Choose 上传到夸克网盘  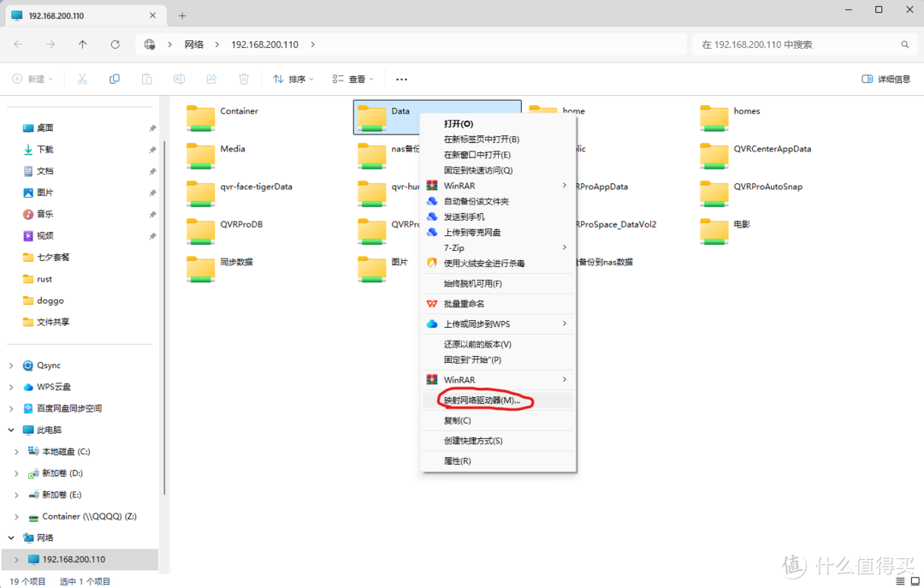pyautogui.click(x=498, y=232)
